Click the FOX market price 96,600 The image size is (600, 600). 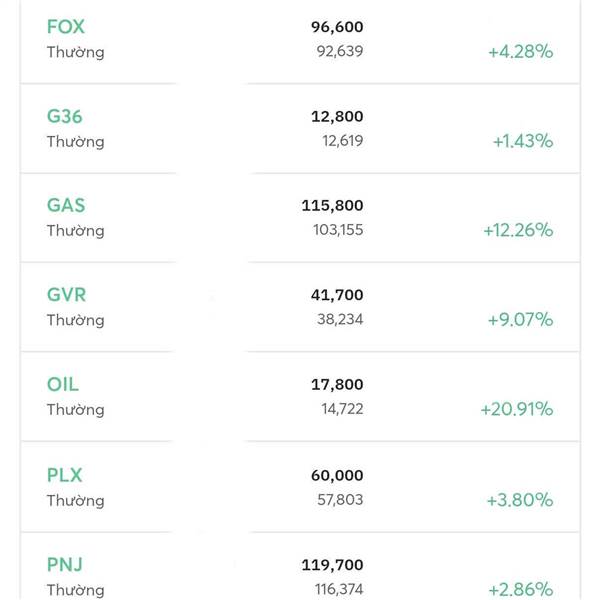(x=337, y=27)
